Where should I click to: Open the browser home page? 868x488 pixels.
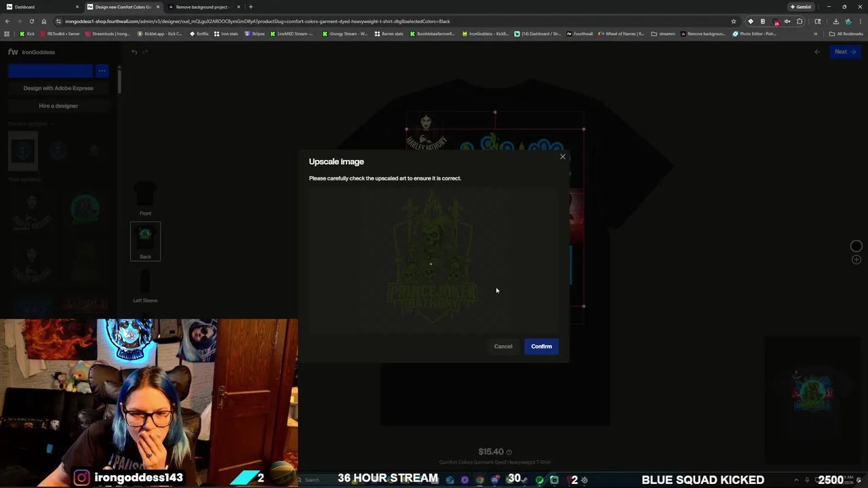click(x=44, y=21)
